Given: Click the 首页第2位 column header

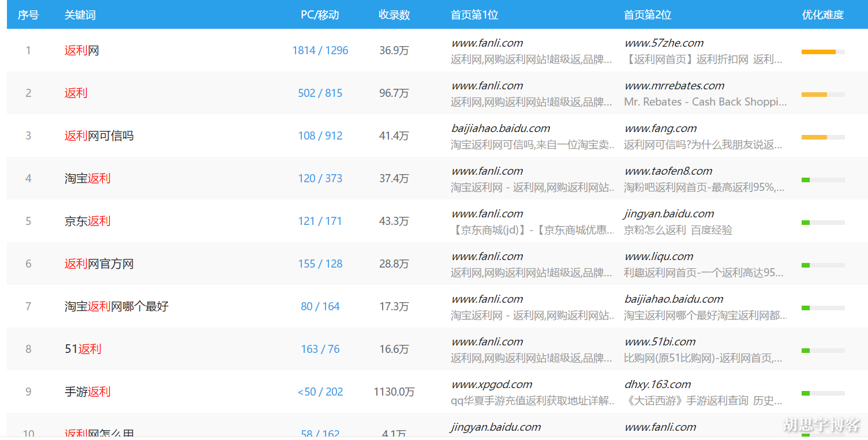Looking at the screenshot, I should click(648, 15).
